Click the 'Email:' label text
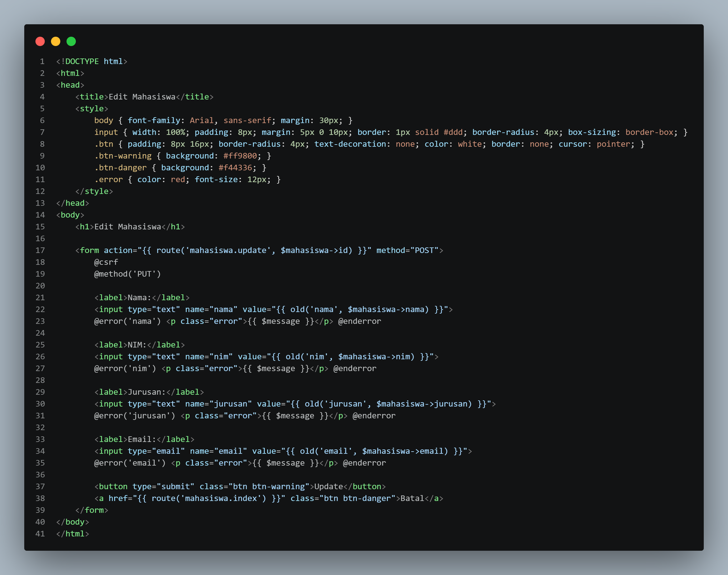 click(x=142, y=440)
